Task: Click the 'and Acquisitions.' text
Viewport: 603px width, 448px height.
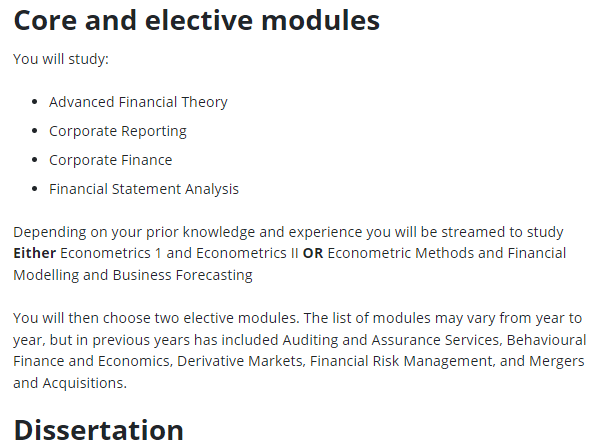Action: pos(70,383)
